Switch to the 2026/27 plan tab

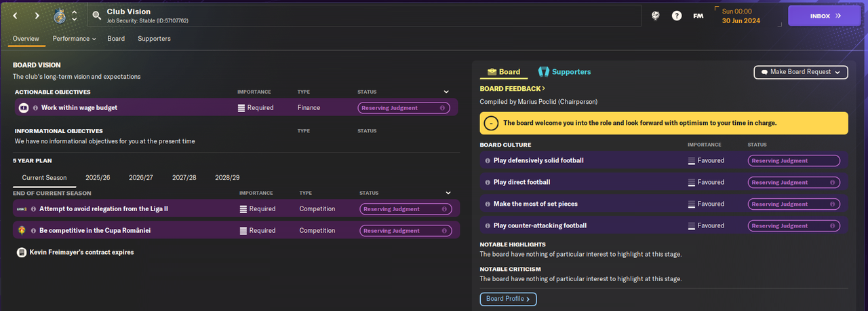tap(141, 177)
